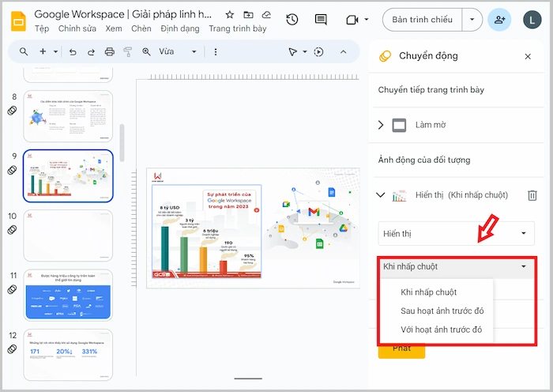Start the Bản trình chiếu slideshow
The width and height of the screenshot is (553, 392).
(422, 20)
